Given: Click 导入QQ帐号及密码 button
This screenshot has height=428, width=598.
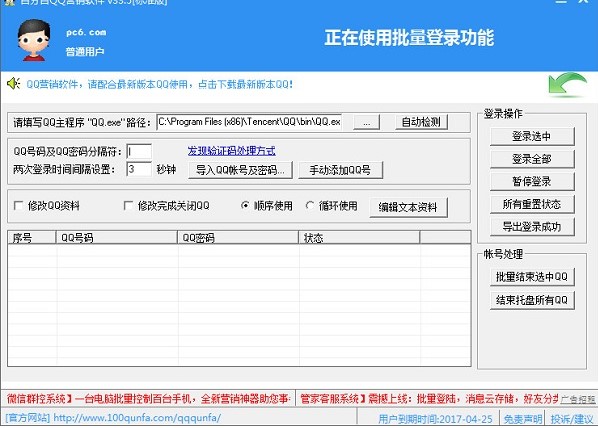Looking at the screenshot, I should (x=240, y=170).
